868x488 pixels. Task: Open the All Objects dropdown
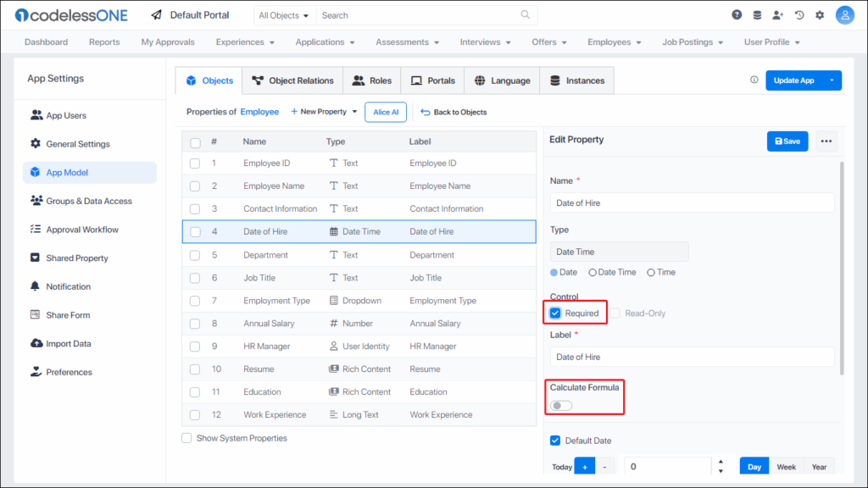(x=284, y=14)
